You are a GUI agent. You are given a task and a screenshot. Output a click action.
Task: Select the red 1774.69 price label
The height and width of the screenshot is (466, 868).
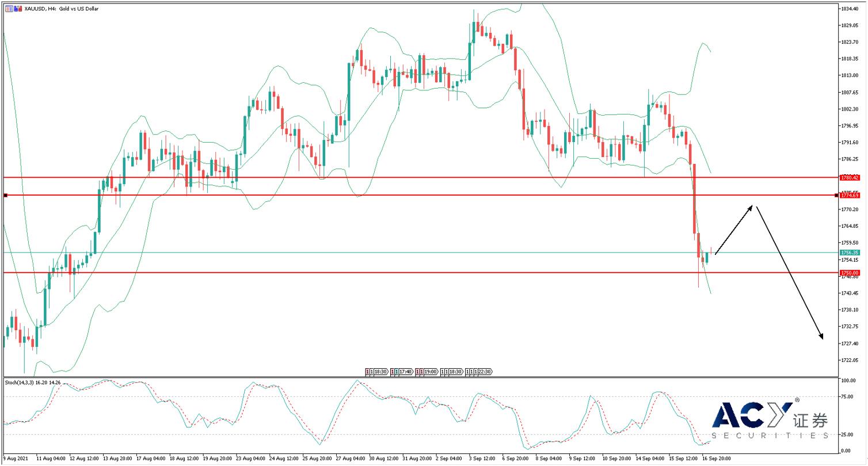click(850, 196)
